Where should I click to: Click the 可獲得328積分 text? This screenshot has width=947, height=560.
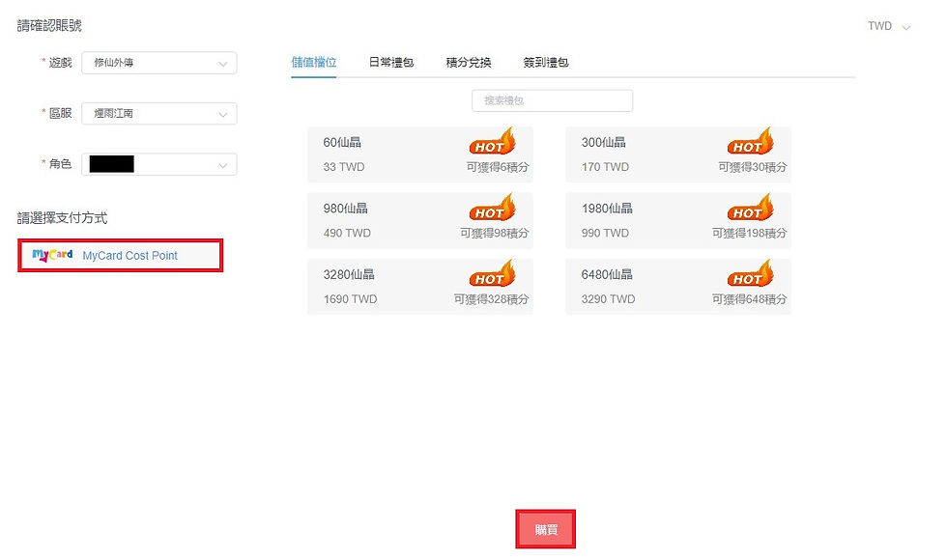point(491,299)
